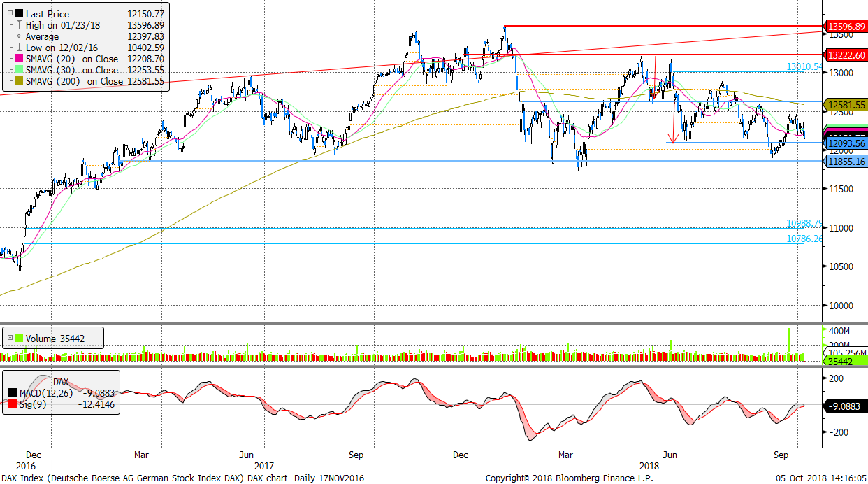The height and width of the screenshot is (484, 868).
Task: Click the "Average" legend label
Action: [43, 36]
